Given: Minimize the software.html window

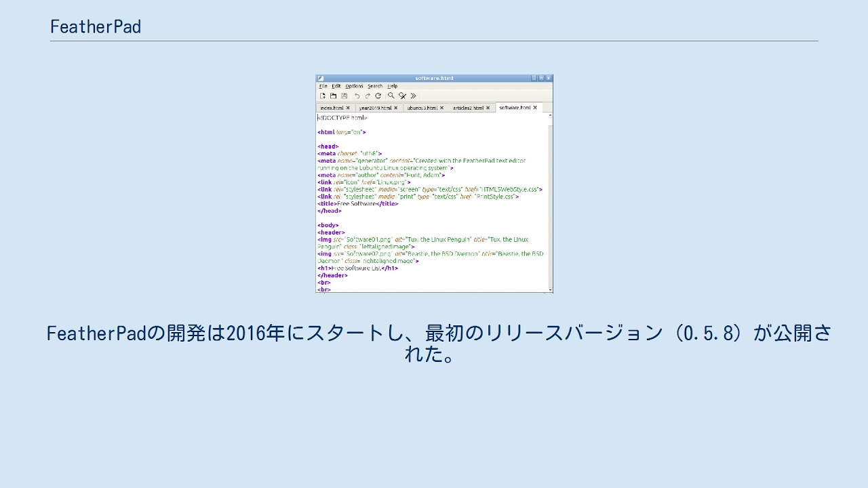Looking at the screenshot, I should pyautogui.click(x=534, y=78).
